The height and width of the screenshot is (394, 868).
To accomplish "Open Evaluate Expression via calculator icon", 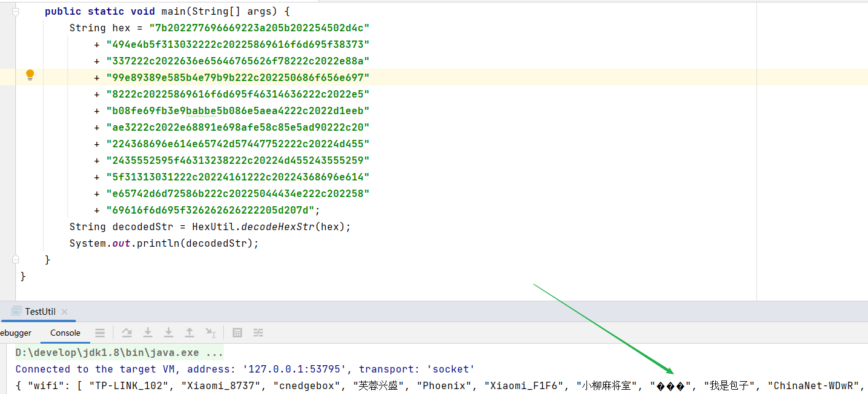I will pyautogui.click(x=237, y=333).
